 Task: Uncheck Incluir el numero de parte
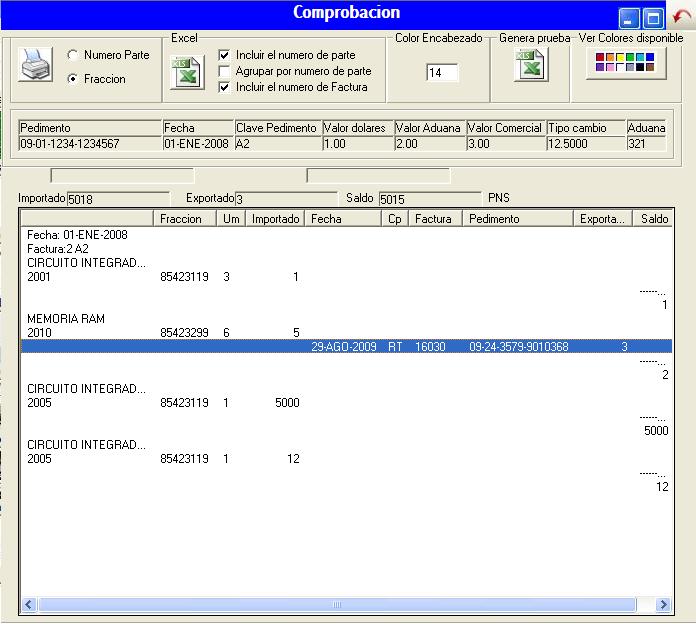coord(224,55)
